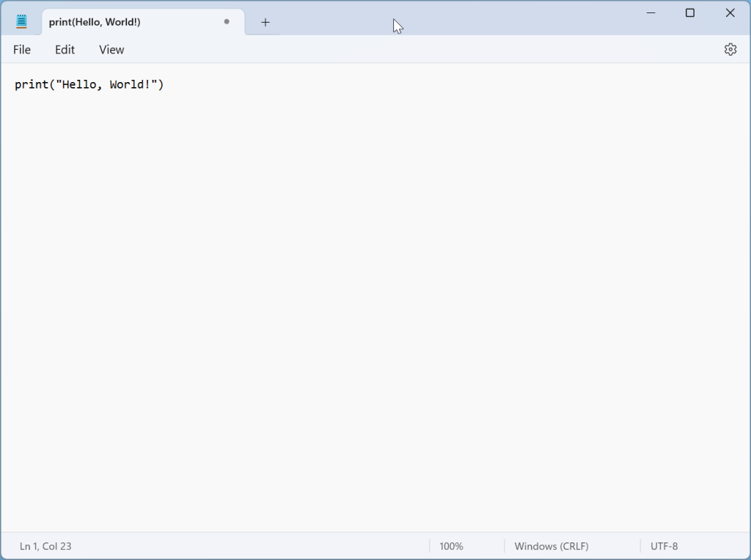The width and height of the screenshot is (751, 560).
Task: Click the code line print("Hello, World!")
Action: (x=89, y=85)
